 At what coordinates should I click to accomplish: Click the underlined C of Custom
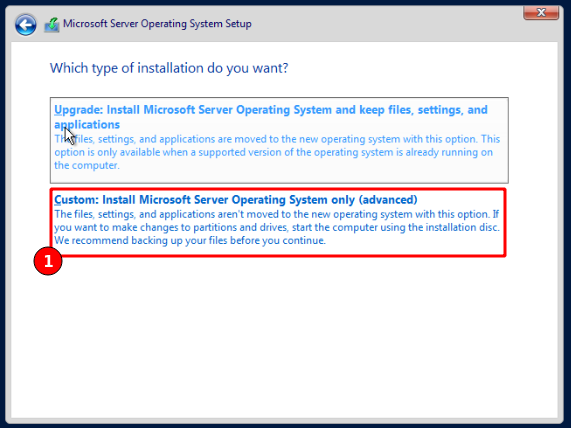[x=58, y=200]
